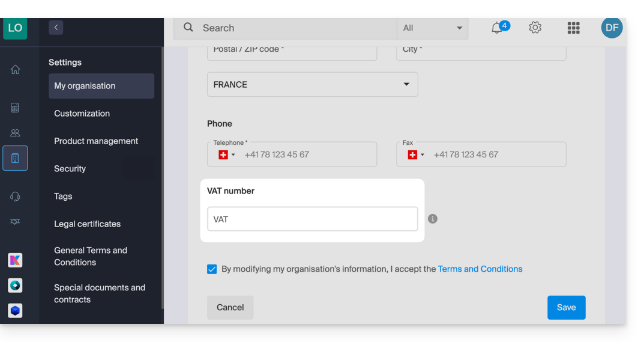Open the Fax country flag selector
The image size is (644, 342).
[x=415, y=154]
